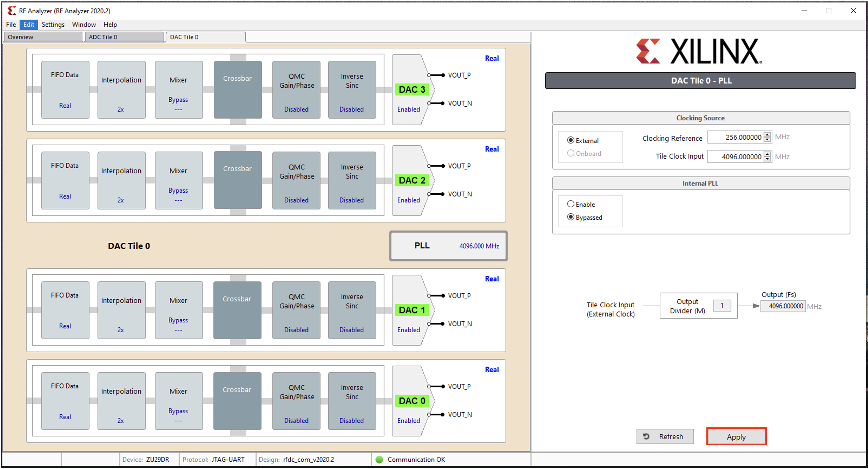
Task: Refresh the DAC Tile 0 configuration
Action: 665,437
